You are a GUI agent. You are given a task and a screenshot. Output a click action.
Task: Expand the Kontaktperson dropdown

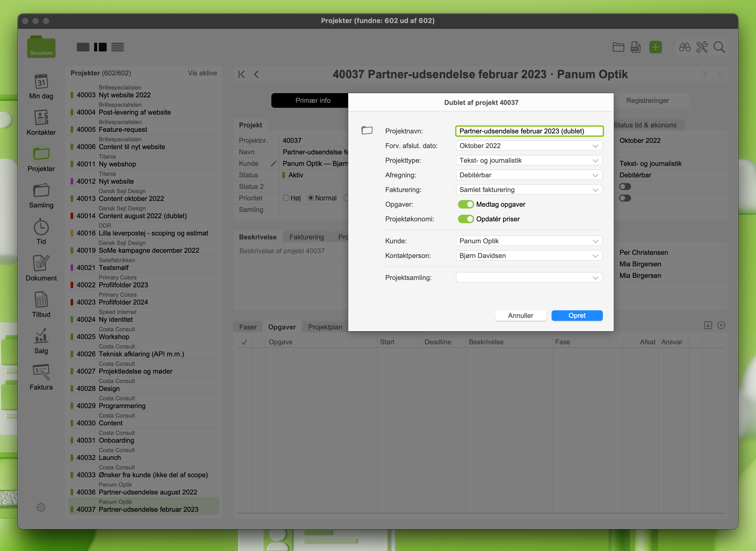pyautogui.click(x=529, y=256)
